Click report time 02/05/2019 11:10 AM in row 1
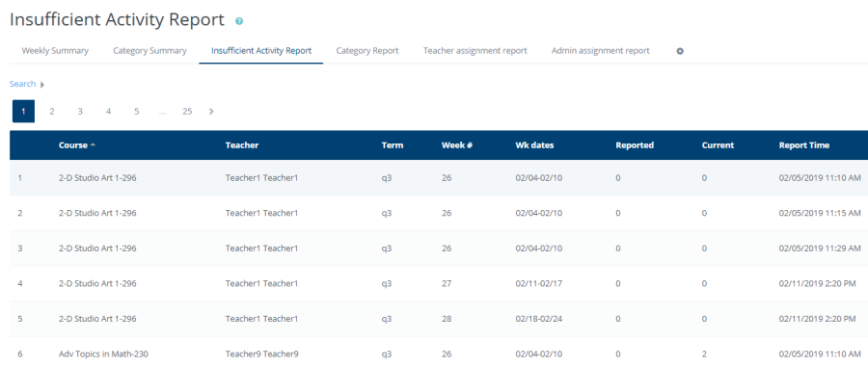The width and height of the screenshot is (868, 366). 820,178
